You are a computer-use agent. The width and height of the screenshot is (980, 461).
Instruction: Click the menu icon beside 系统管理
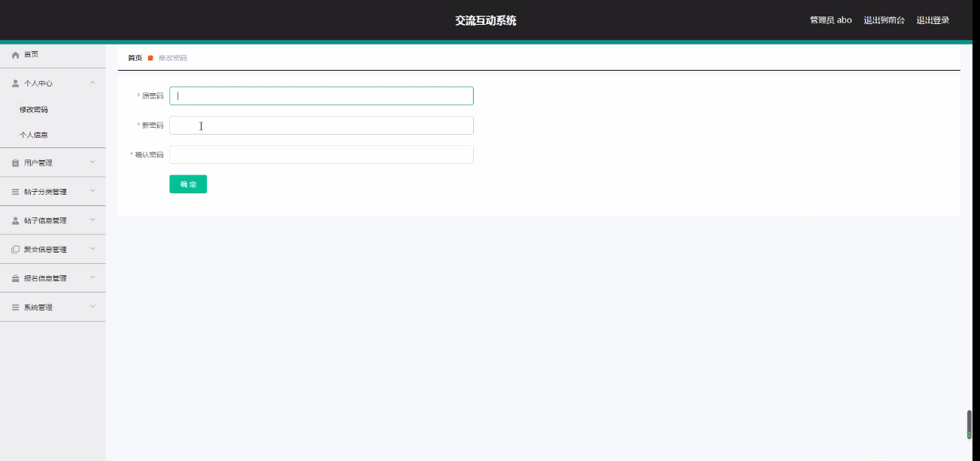pos(15,308)
